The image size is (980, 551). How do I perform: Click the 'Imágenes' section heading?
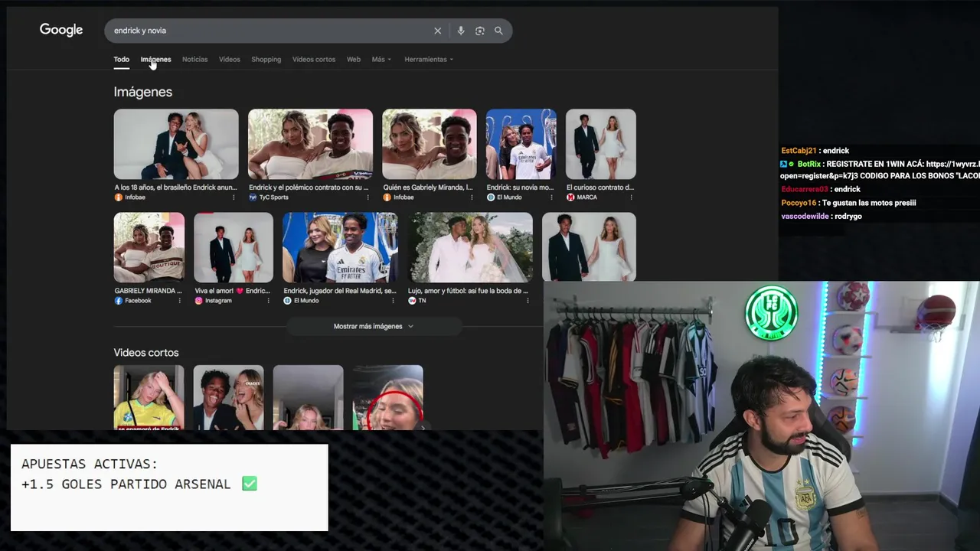point(143,92)
